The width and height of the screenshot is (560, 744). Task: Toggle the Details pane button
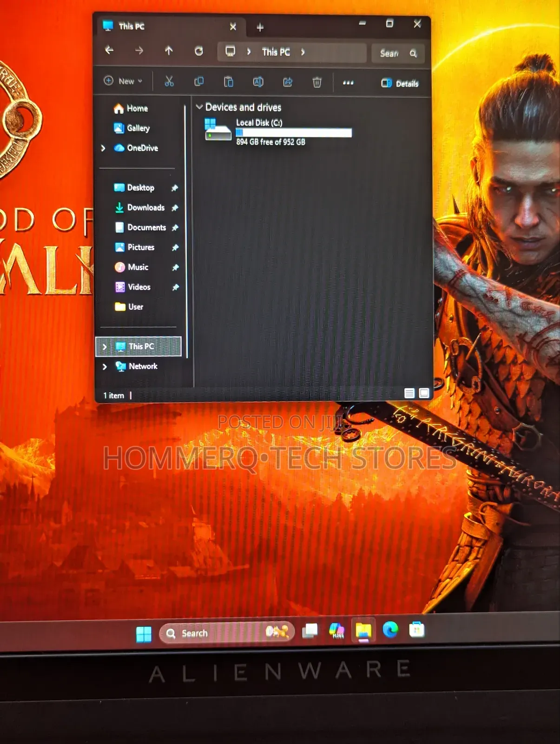[400, 84]
